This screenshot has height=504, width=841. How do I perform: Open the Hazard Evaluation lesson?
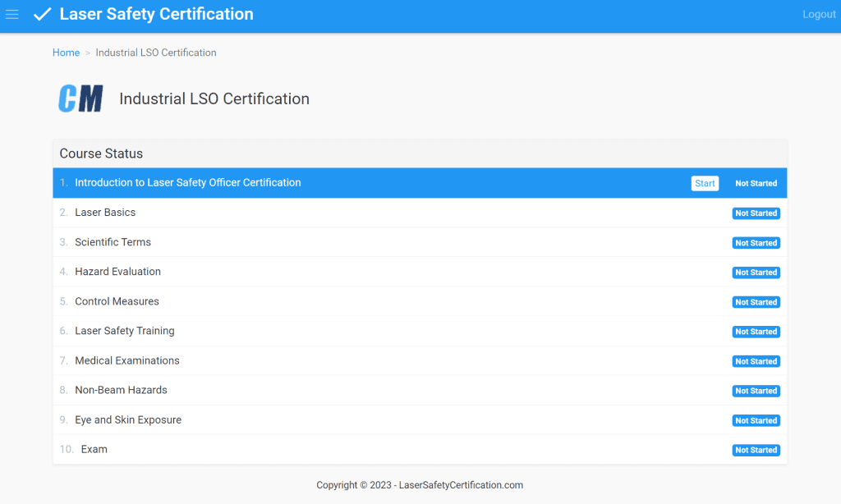[x=118, y=272]
